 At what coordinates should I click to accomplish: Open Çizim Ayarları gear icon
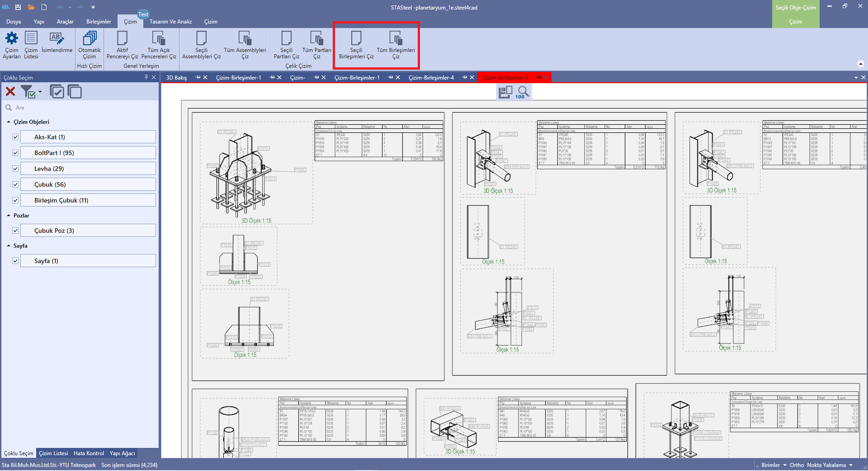11,38
